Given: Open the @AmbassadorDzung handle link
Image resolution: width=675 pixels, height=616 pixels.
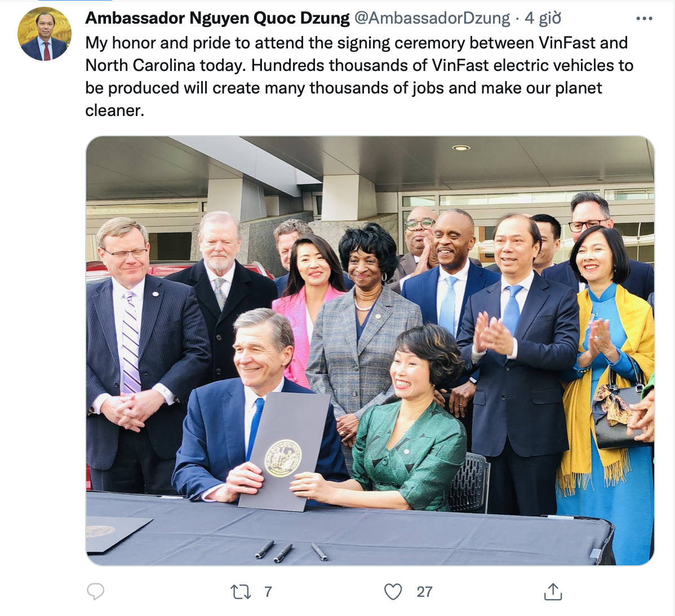Looking at the screenshot, I should click(x=432, y=18).
